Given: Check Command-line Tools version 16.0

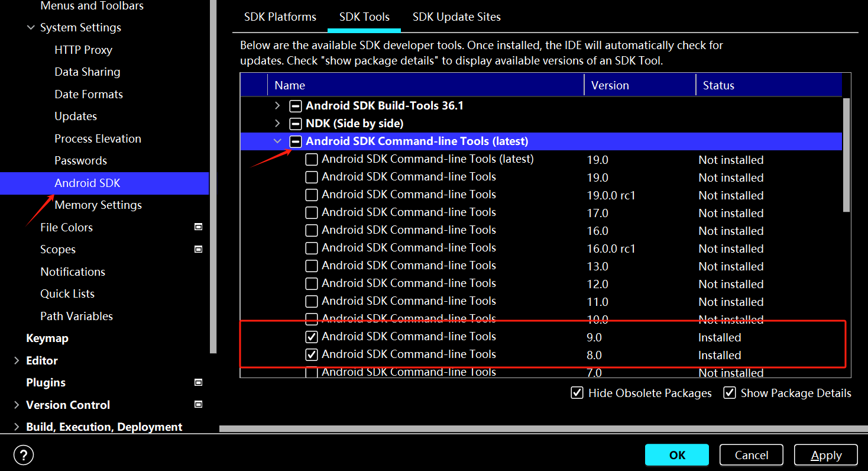Looking at the screenshot, I should click(312, 230).
